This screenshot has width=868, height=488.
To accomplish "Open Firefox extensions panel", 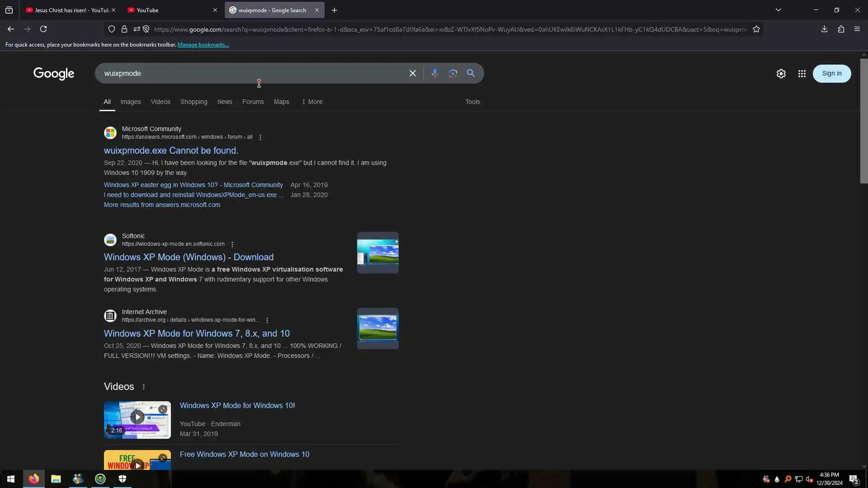I will click(841, 29).
